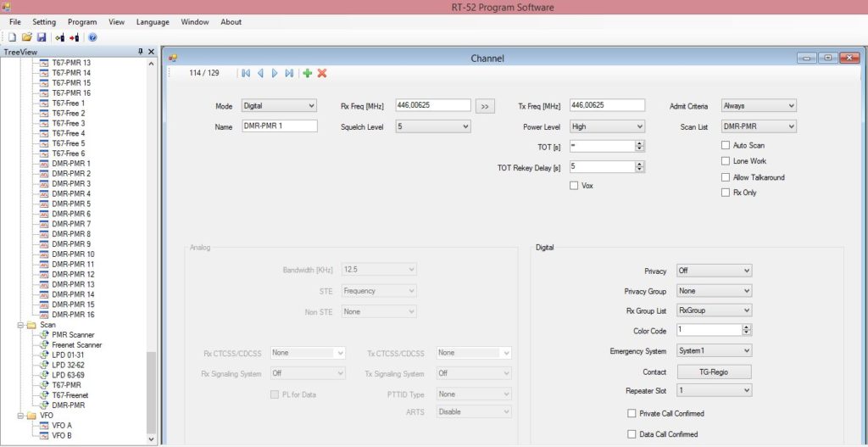
Task: Check the Private Call Confirmed option
Action: [632, 414]
